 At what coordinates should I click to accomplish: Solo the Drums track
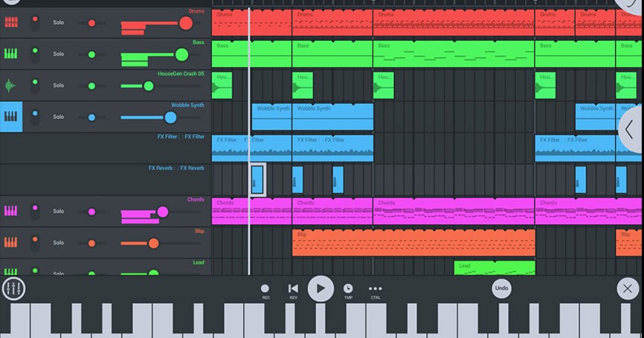pyautogui.click(x=58, y=22)
